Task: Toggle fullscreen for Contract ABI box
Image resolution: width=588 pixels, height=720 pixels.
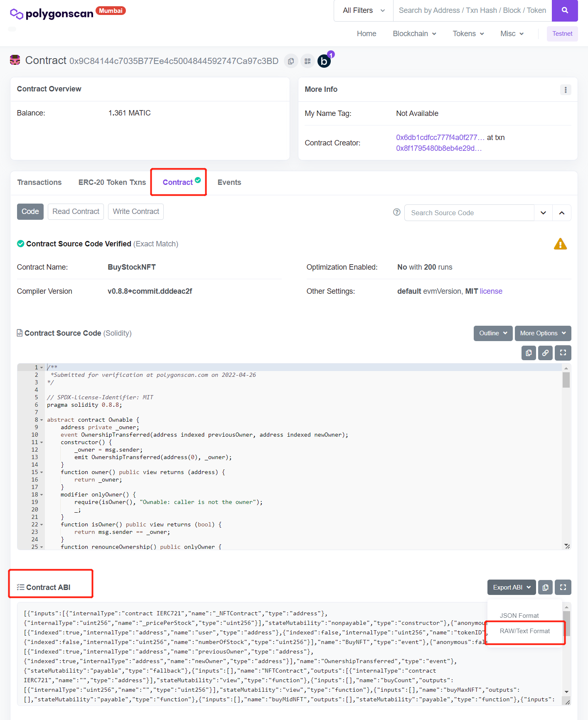Action: [563, 587]
